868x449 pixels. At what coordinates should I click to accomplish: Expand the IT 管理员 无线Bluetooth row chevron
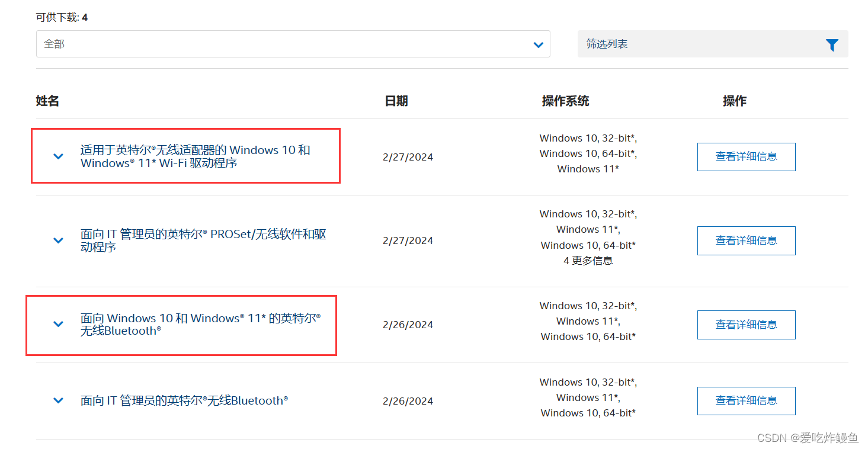pos(58,400)
